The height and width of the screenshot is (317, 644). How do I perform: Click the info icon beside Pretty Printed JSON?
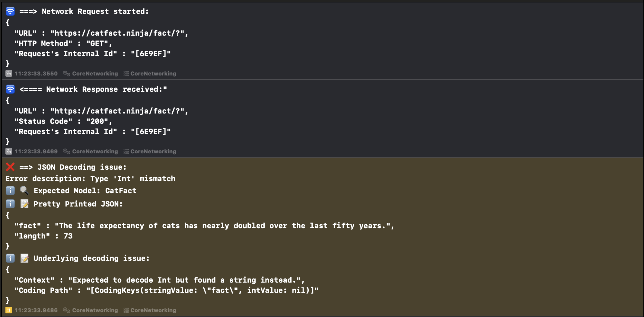(10, 204)
